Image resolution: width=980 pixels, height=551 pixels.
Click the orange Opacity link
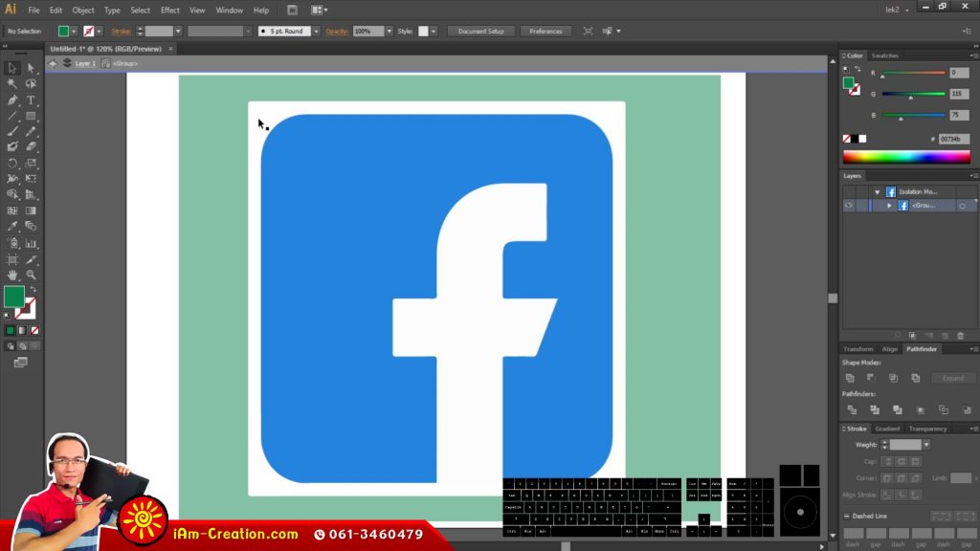[337, 32]
